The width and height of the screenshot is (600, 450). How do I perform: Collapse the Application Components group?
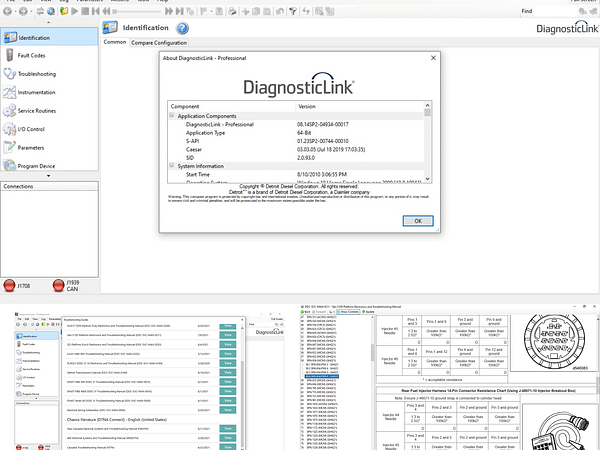pos(172,115)
